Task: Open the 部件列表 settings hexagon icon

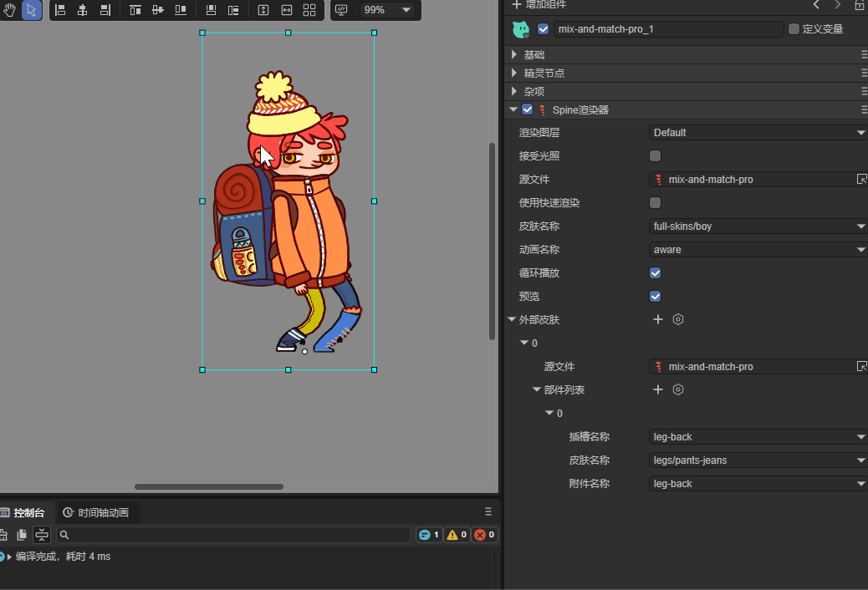Action: coord(678,389)
